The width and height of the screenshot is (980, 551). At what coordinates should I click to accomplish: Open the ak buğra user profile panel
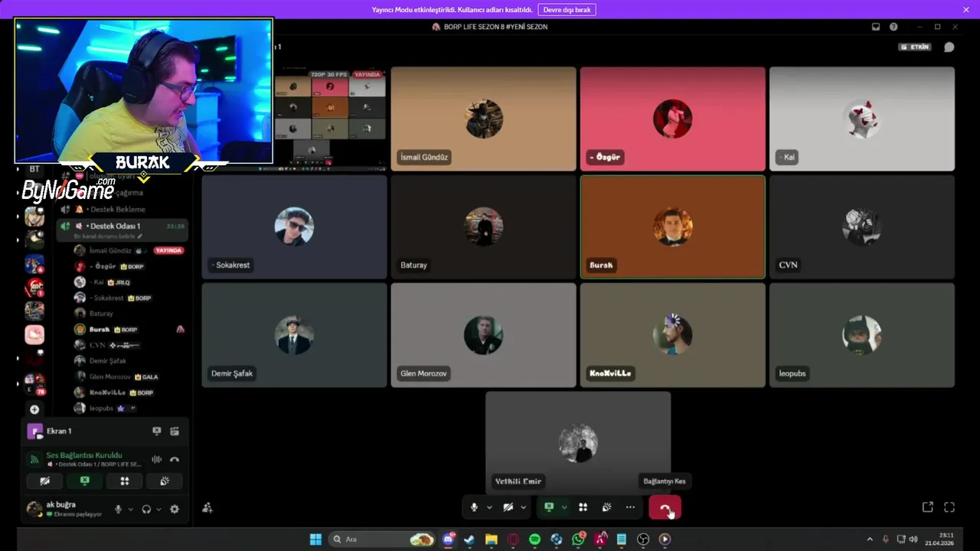click(65, 509)
